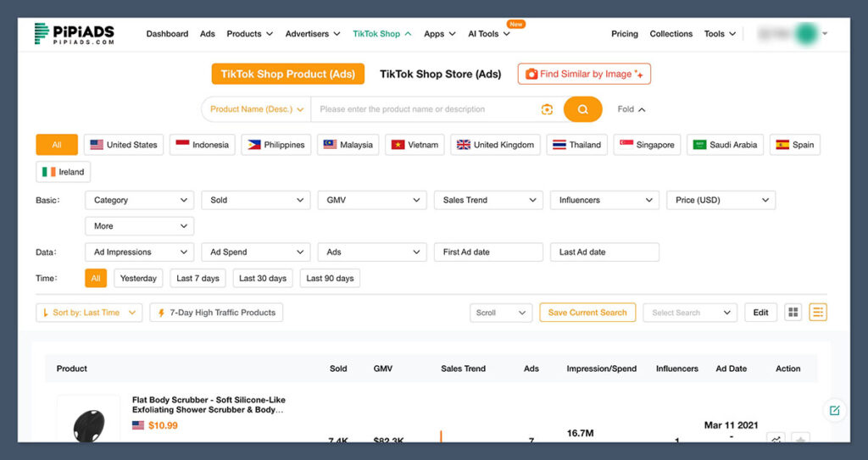Open the Tools nav menu
868x460 pixels.
click(720, 34)
